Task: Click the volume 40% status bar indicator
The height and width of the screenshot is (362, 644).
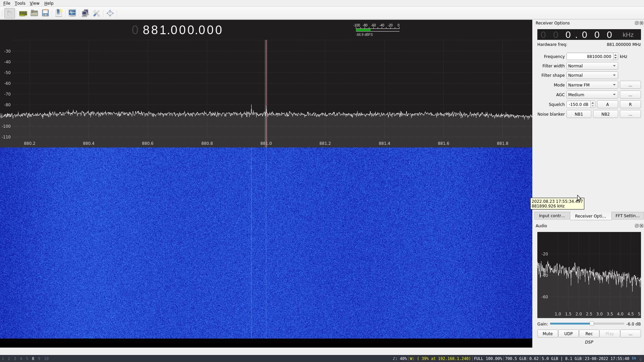Action: point(400,359)
